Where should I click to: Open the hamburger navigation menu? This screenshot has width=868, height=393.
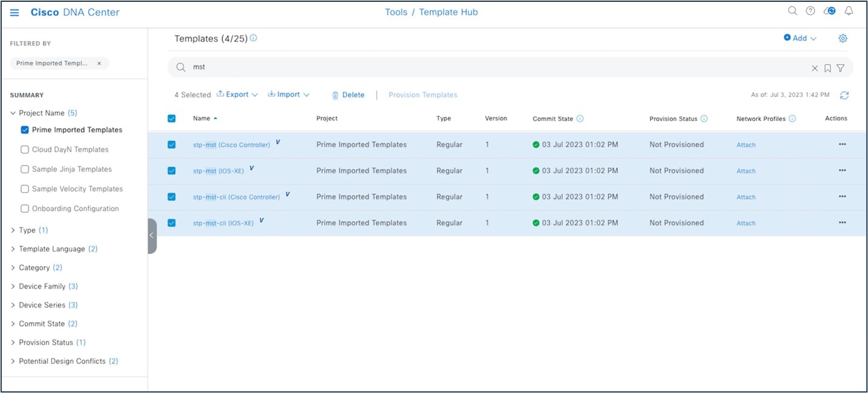pos(14,11)
